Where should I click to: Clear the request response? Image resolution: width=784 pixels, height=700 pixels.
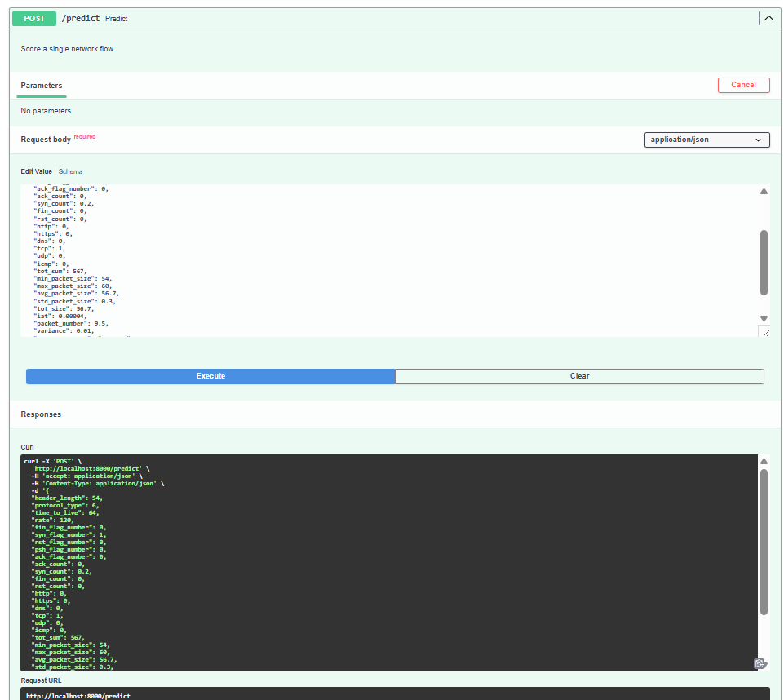579,376
